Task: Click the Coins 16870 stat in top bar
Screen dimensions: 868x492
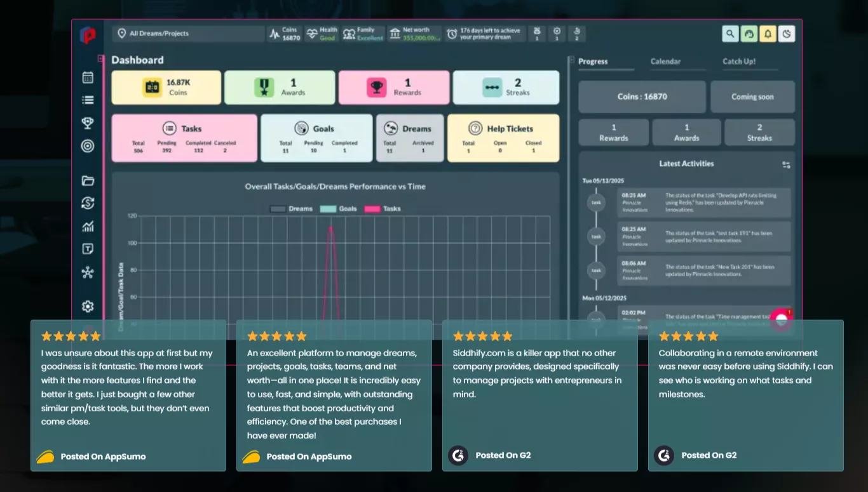Action: click(284, 34)
